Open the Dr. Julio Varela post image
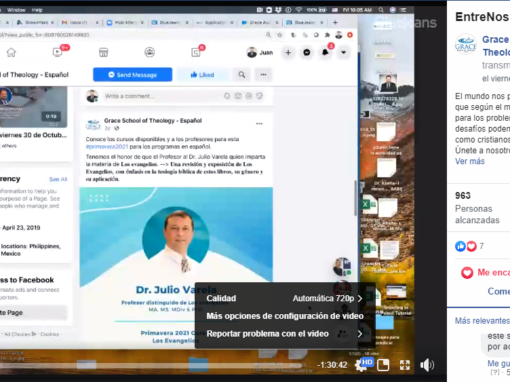Image resolution: width=510 pixels, height=382 pixels. 176,267
